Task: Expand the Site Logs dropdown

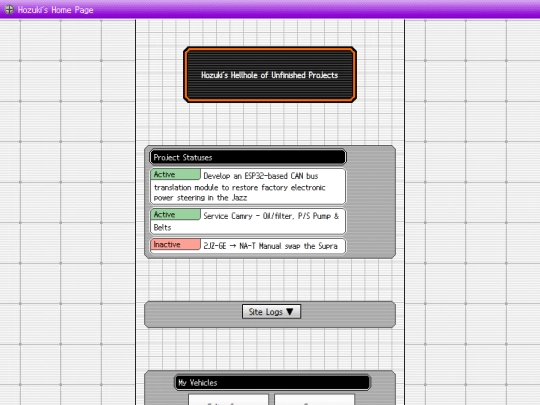Action: click(x=271, y=312)
